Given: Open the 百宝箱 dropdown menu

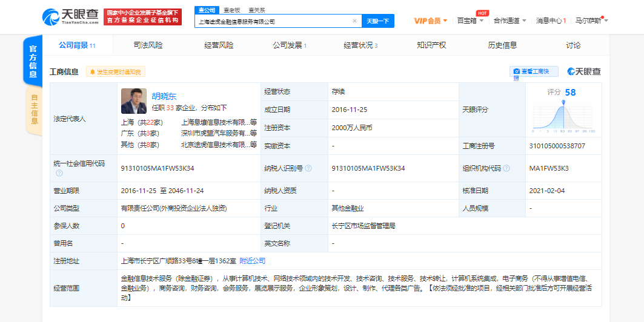Looking at the screenshot, I should tap(470, 21).
